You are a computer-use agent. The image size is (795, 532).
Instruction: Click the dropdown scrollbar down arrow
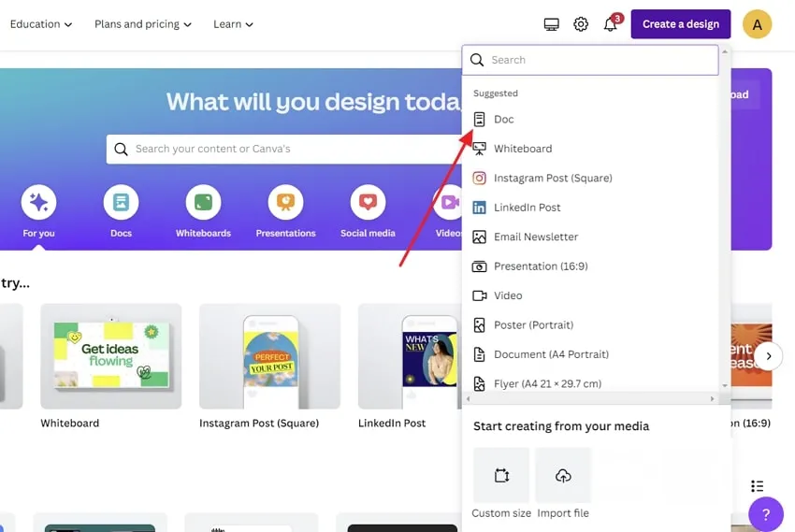(x=725, y=385)
